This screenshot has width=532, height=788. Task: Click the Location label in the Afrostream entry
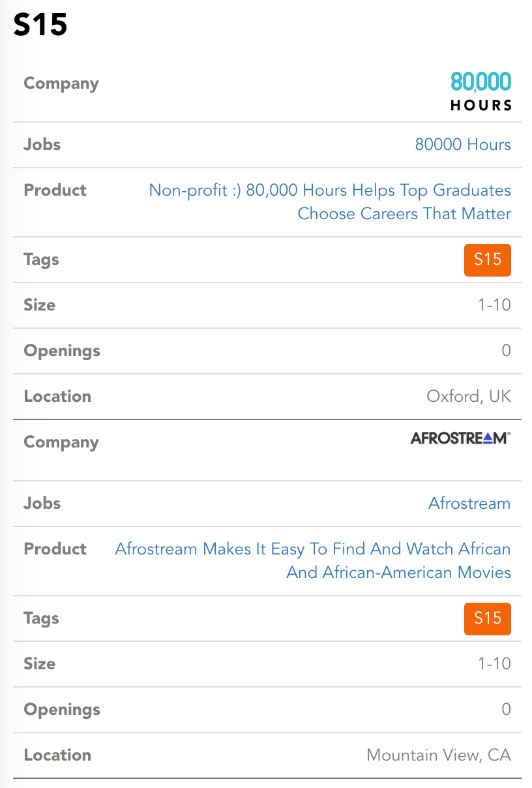(57, 755)
